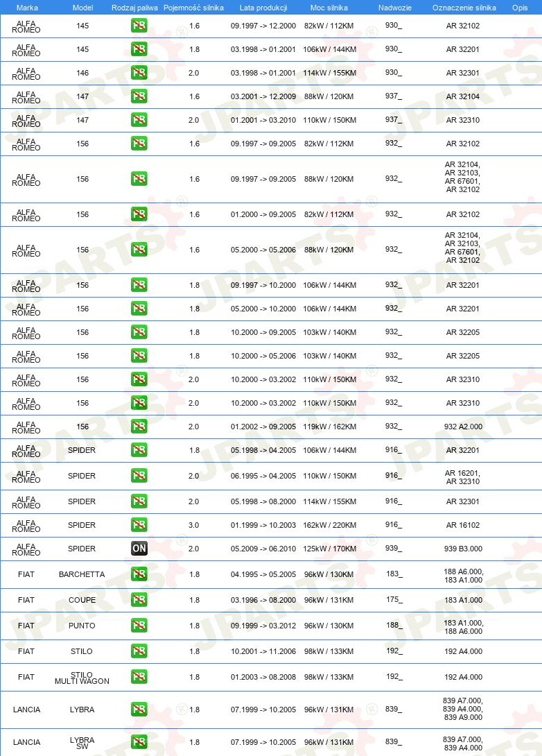Screen dimensions: 542x756
Task: Click the petrol icon in the Stilo Multi Wagon row
Action: (139, 677)
